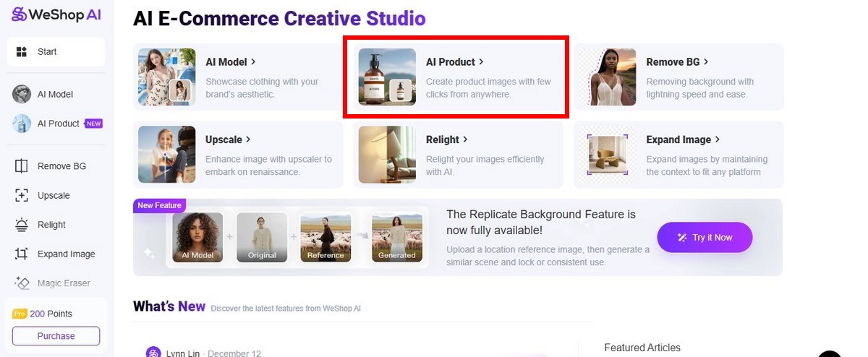Open AI Model label in the sidebar menu
Viewport: 868px width, 357px height.
(55, 94)
